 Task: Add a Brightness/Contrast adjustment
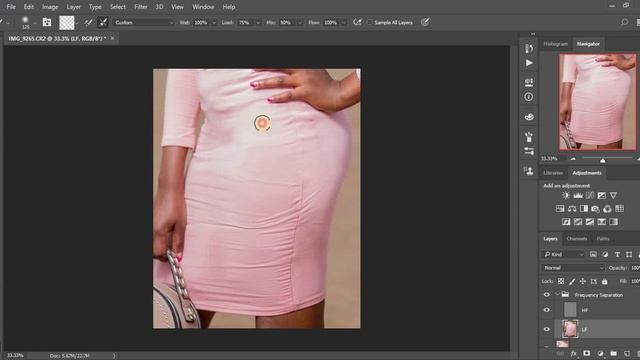[565, 196]
